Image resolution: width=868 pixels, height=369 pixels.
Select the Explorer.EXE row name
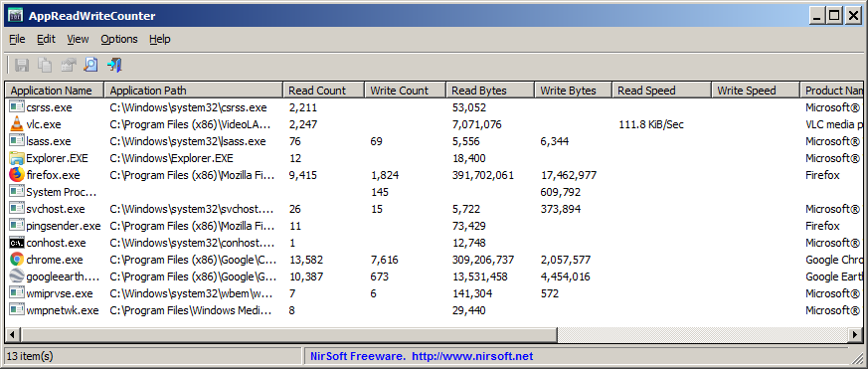click(x=57, y=158)
